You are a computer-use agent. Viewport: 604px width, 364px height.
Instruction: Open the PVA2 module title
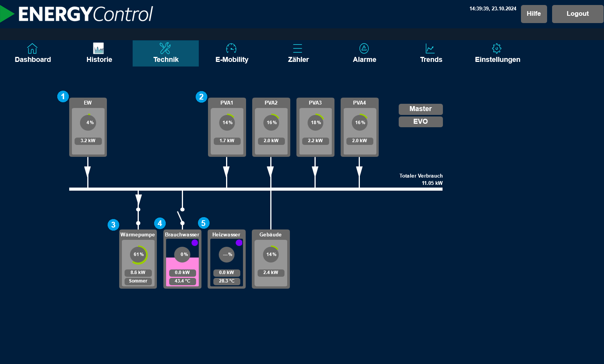[271, 103]
